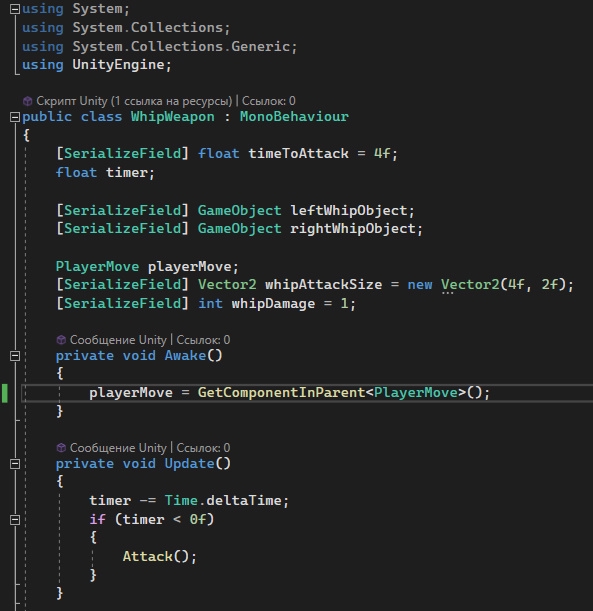
Task: Click the 'Сообщение Unity' text above Awake
Action: (x=118, y=340)
